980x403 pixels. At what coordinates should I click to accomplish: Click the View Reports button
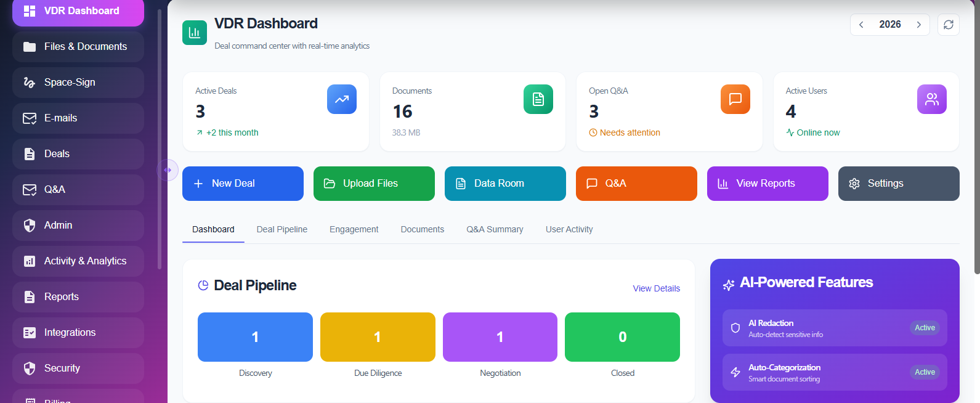pyautogui.click(x=767, y=184)
